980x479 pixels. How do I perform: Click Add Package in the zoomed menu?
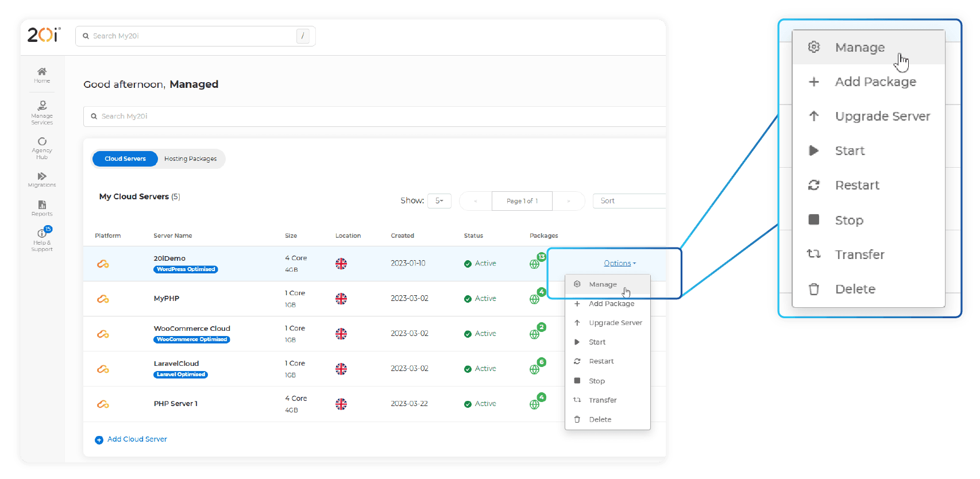pos(869,82)
